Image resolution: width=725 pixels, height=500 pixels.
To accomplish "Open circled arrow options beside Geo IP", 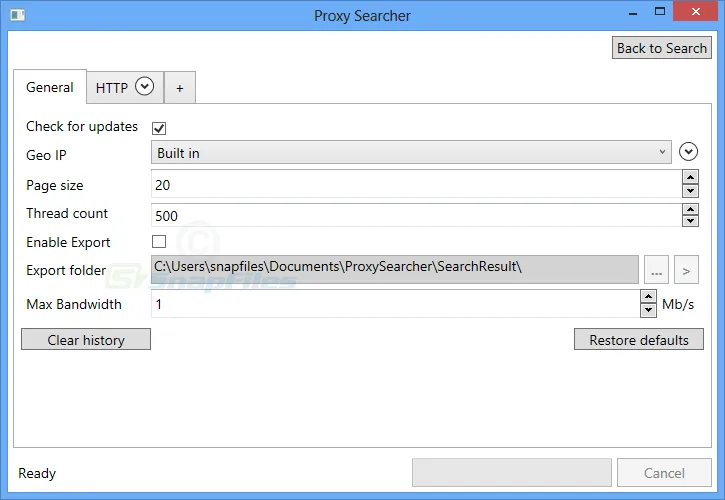I will (688, 152).
